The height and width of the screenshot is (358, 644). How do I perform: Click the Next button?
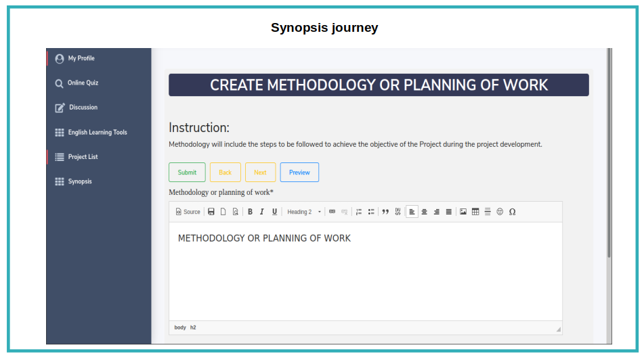click(x=260, y=173)
